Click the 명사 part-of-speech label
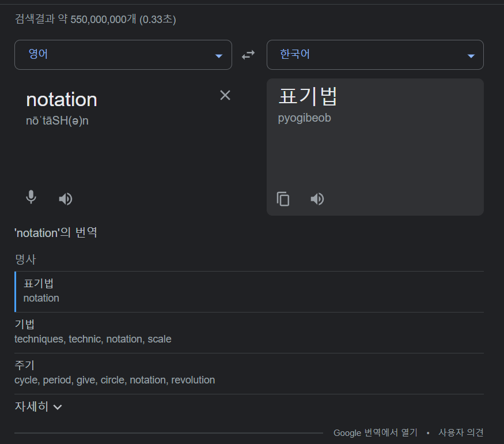The width and height of the screenshot is (504, 444). point(25,259)
